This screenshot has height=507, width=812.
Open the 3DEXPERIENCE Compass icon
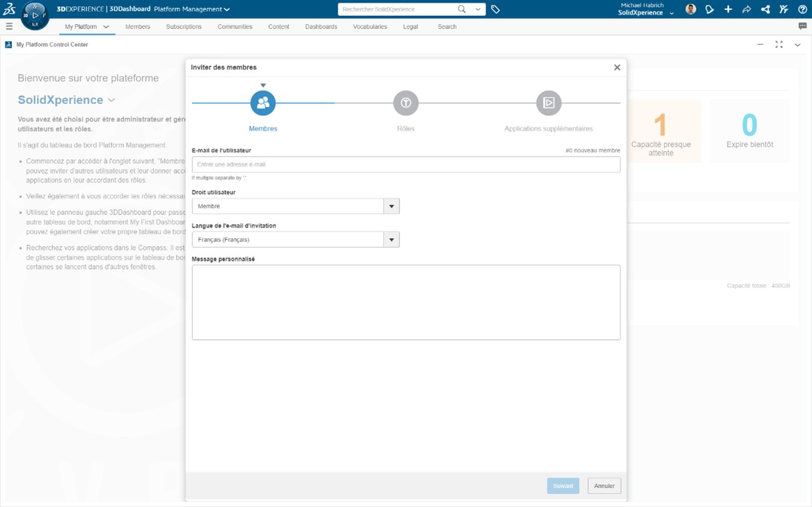pos(35,16)
